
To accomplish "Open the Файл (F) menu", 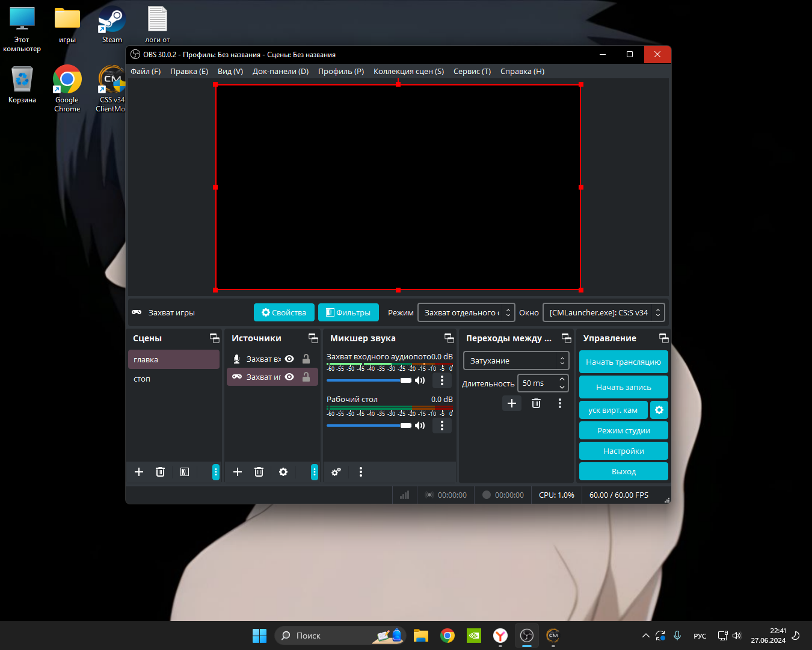I will (x=146, y=71).
